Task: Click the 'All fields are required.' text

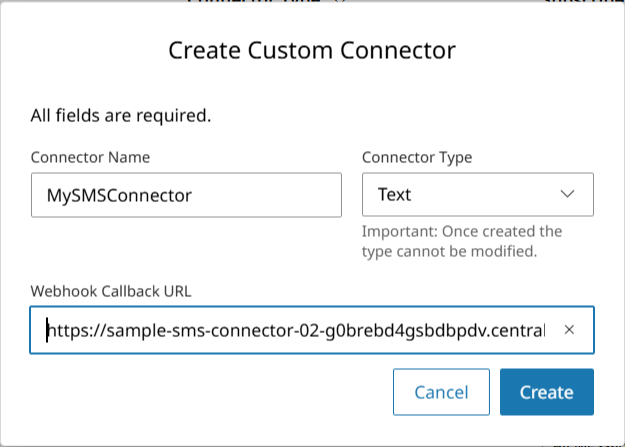Action: tap(121, 116)
